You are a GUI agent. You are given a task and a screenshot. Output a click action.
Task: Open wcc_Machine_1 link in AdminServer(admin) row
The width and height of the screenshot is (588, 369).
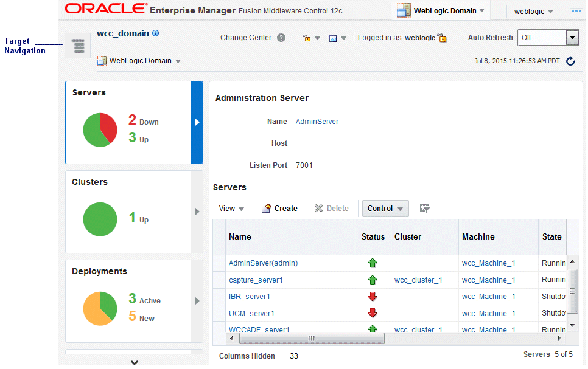[488, 263]
